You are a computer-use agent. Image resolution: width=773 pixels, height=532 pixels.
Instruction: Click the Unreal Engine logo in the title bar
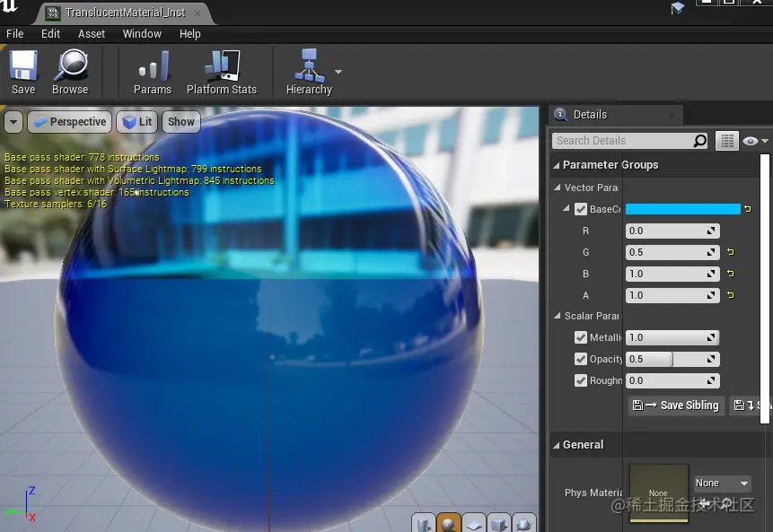[x=9, y=6]
